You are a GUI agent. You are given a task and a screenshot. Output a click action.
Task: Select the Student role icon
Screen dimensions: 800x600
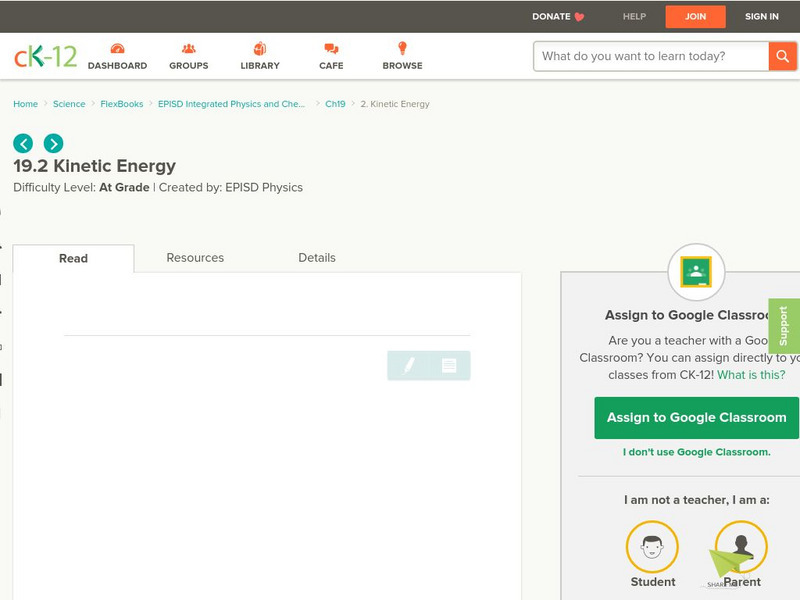[x=652, y=547]
